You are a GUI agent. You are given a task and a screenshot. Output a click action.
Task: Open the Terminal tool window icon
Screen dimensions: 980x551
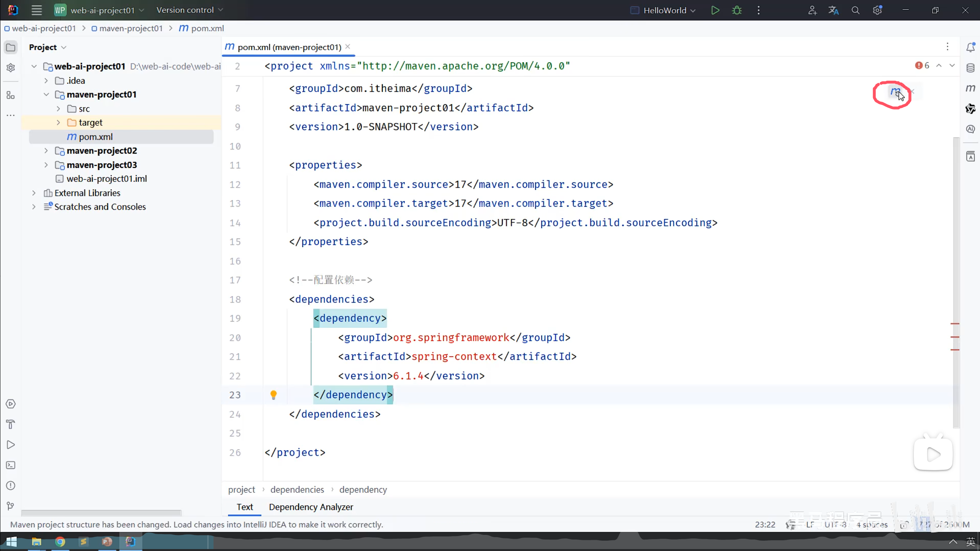pos(11,465)
